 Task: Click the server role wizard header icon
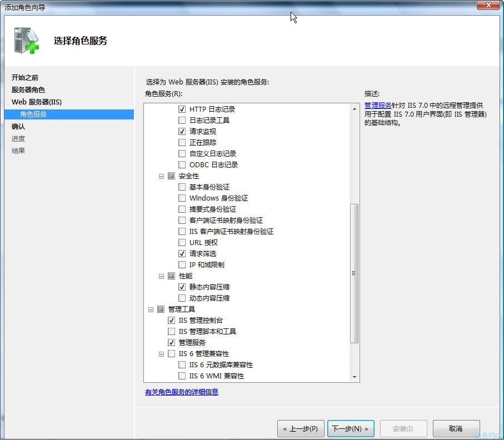(x=26, y=40)
